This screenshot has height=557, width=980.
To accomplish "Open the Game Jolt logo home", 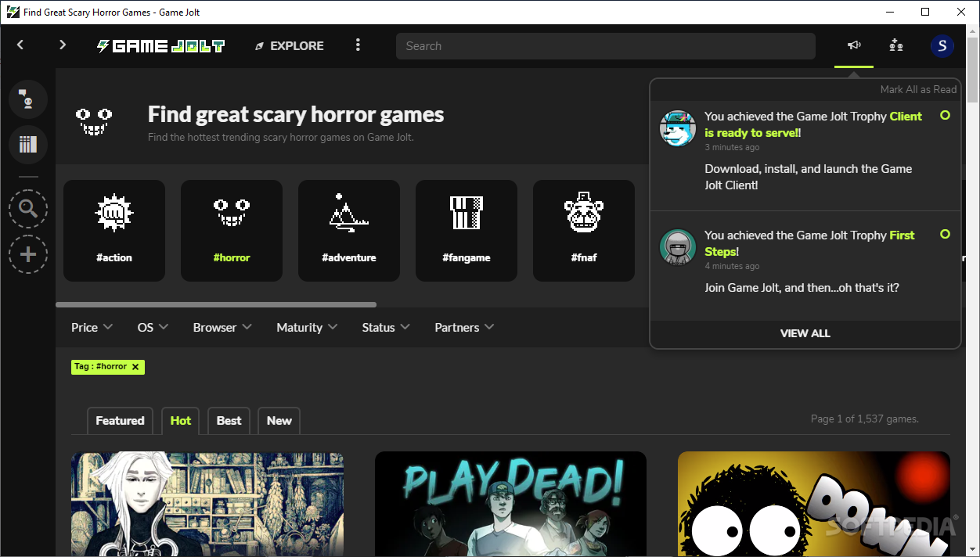I will tap(160, 46).
